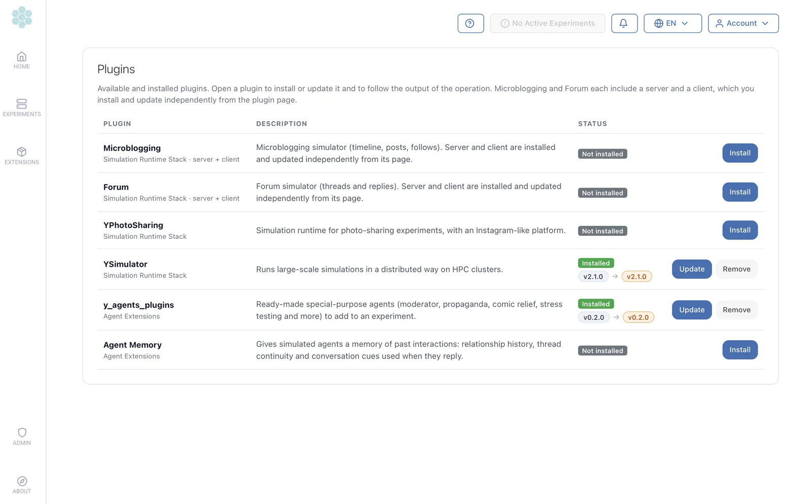Open the YSimulator plugin name
This screenshot has width=812, height=504.
pos(125,264)
